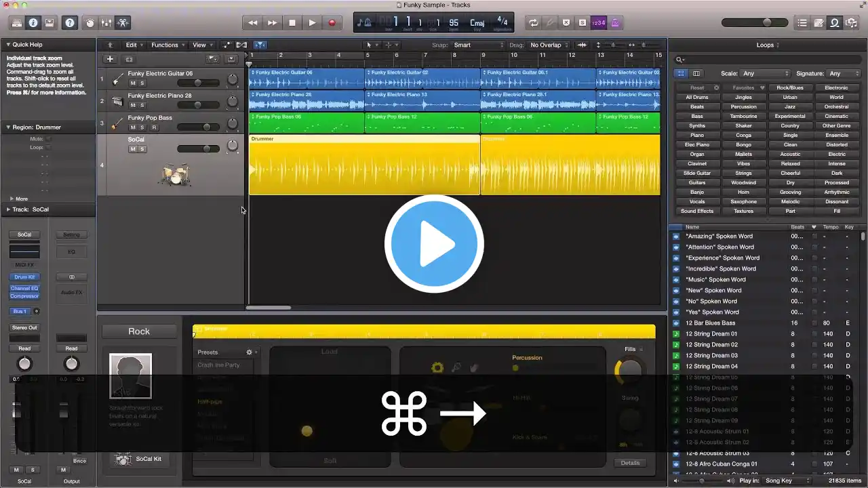Toggle the Inspector info button
868x488 pixels.
33,22
